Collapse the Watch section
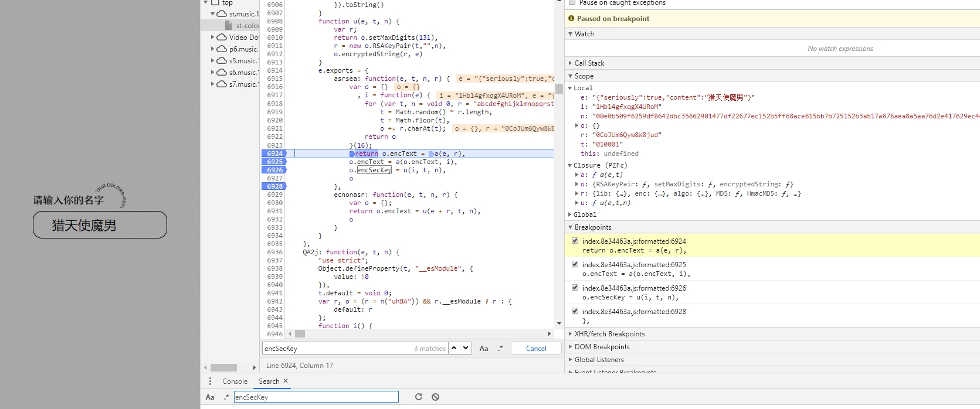Screen dimensions: 980x409 click(584, 34)
